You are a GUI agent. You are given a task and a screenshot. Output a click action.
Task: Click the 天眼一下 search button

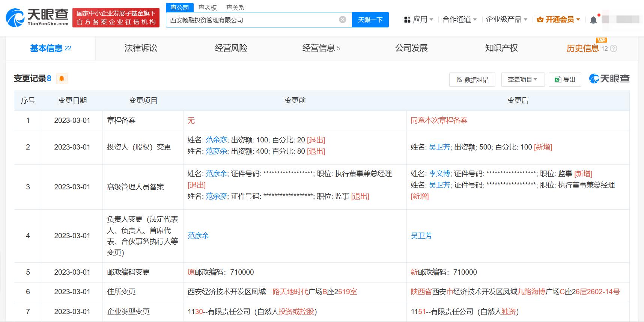point(370,20)
